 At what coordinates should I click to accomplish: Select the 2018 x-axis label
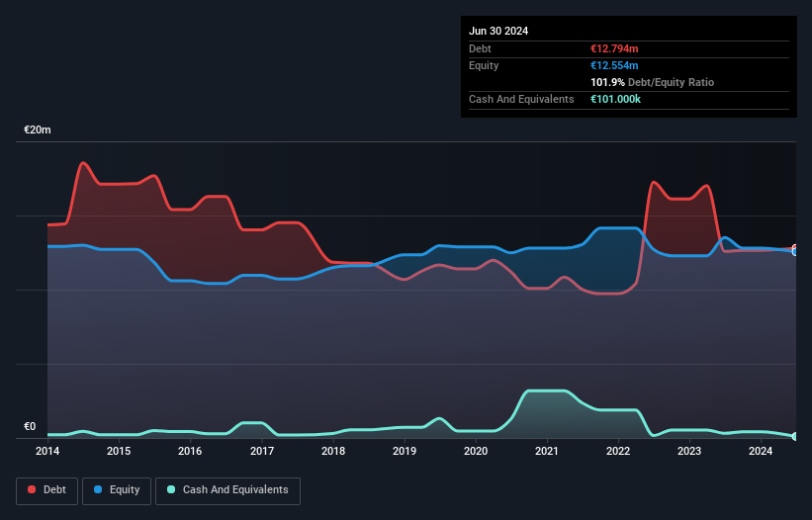(x=333, y=451)
